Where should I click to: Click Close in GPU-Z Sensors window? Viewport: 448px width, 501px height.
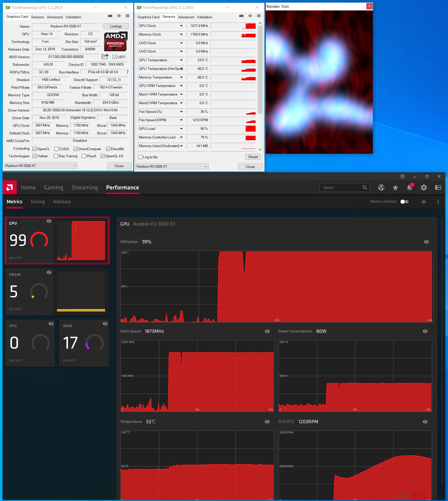click(x=250, y=167)
